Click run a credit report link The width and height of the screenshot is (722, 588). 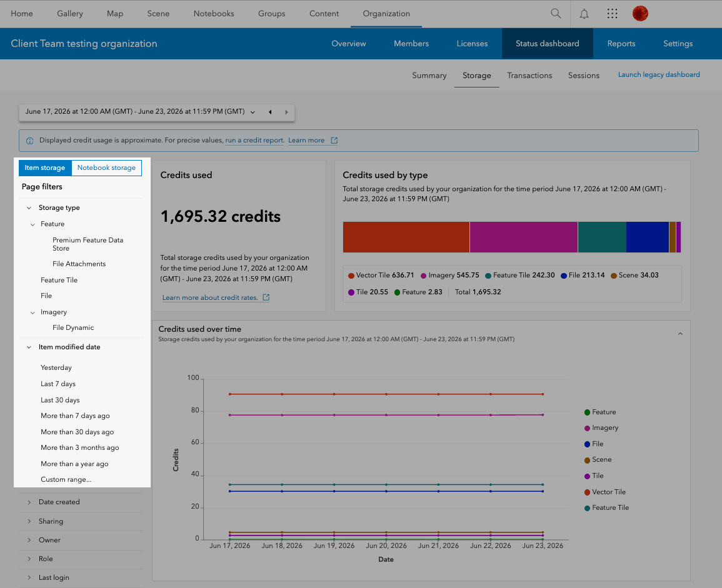254,141
